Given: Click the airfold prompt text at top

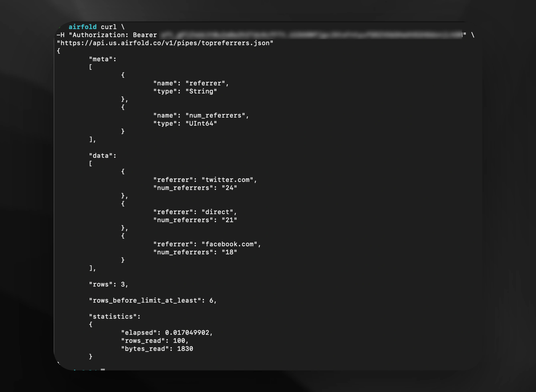Looking at the screenshot, I should coord(83,27).
